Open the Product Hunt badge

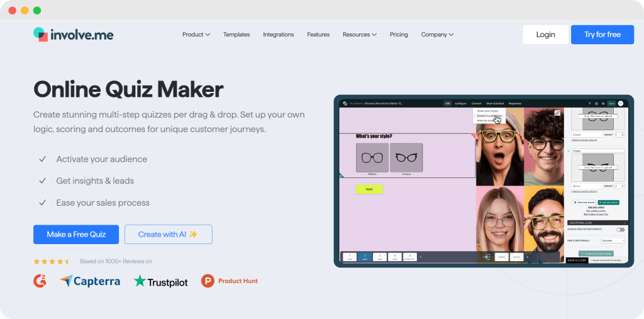point(230,281)
